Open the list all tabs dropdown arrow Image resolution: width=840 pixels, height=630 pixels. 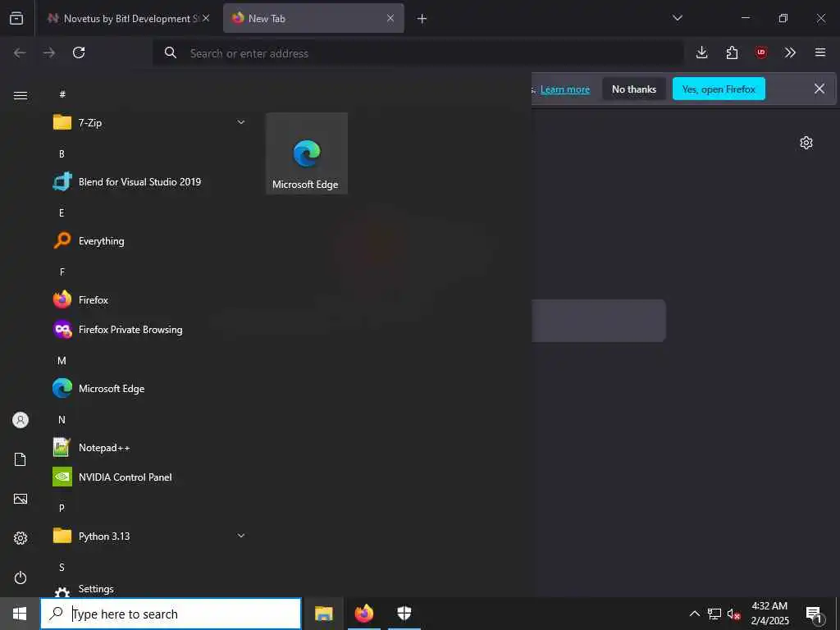pyautogui.click(x=677, y=18)
